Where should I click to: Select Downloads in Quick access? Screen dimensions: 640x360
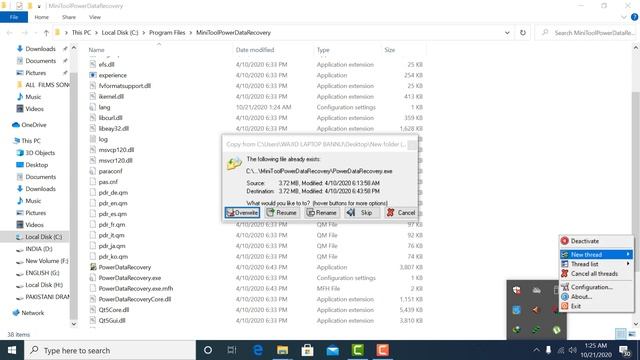(40, 49)
